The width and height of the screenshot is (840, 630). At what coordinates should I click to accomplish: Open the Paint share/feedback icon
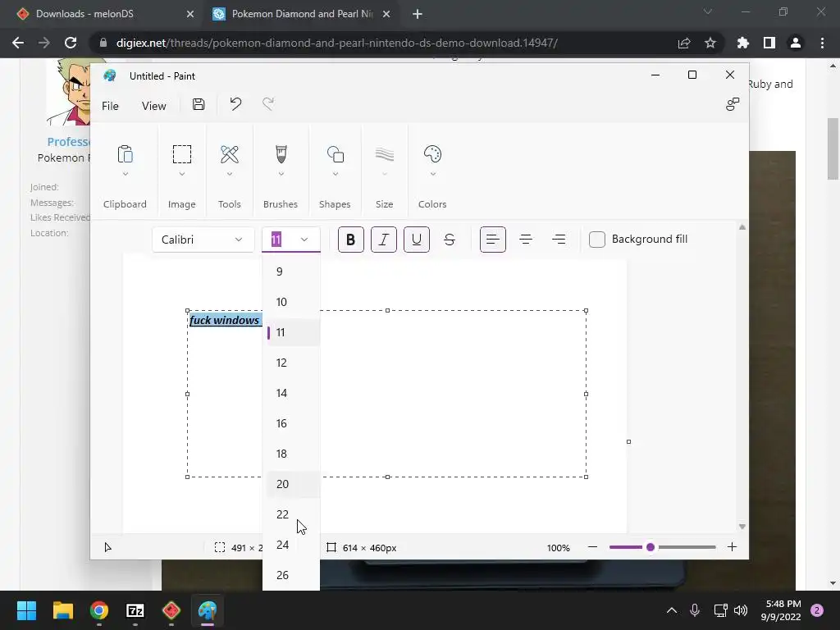(x=733, y=104)
